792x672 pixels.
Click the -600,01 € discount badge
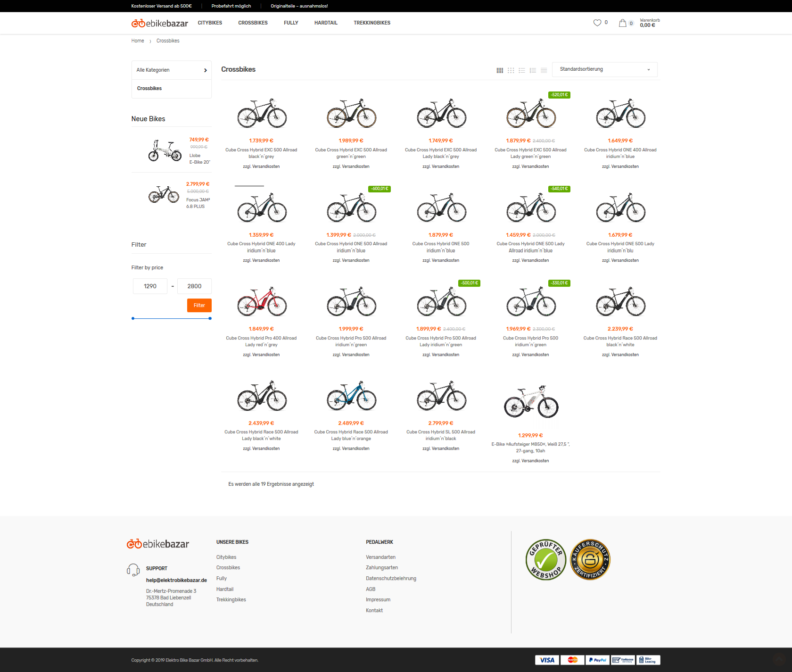click(380, 189)
